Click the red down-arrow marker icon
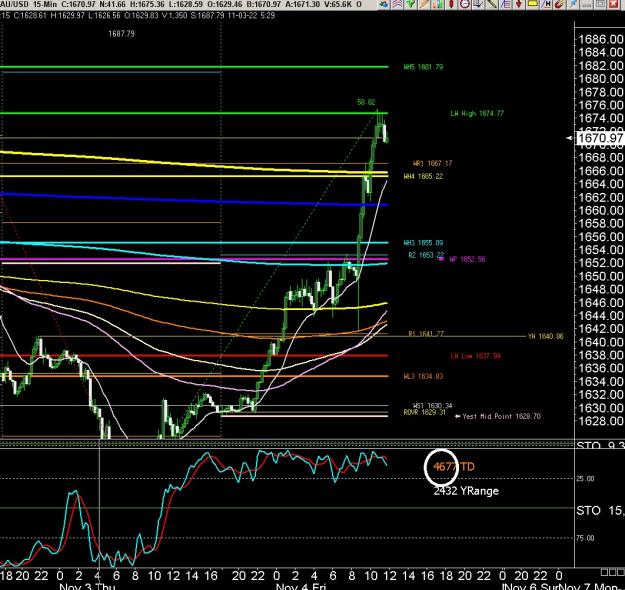 click(519, 4)
